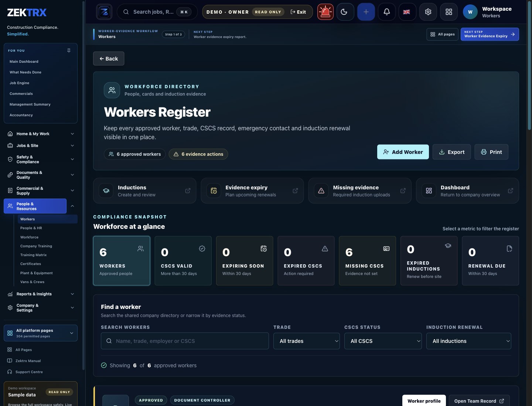Open the All trades dropdown
The width and height of the screenshot is (532, 406).
pos(307,341)
